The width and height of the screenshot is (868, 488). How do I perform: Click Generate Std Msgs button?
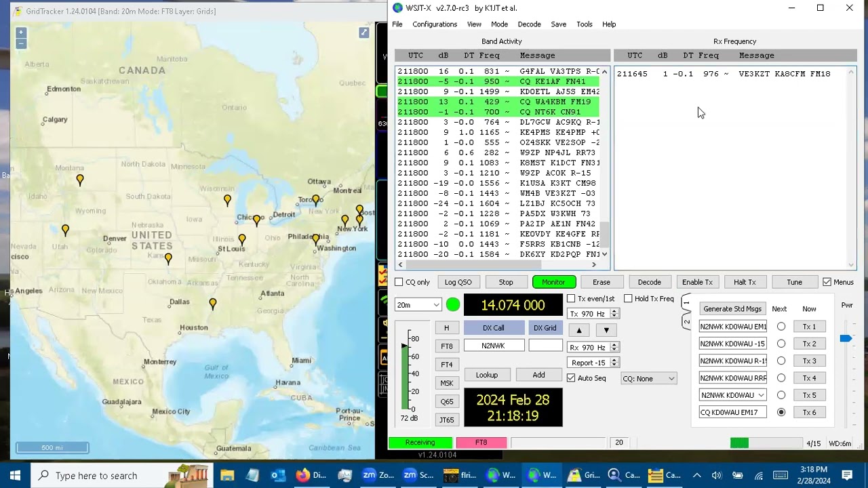[x=732, y=308]
